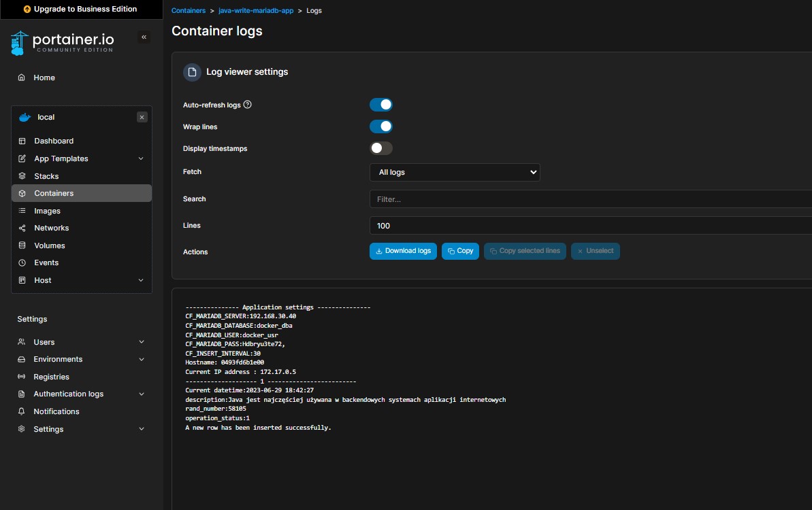Click the Stacks layers icon

pos(22,176)
